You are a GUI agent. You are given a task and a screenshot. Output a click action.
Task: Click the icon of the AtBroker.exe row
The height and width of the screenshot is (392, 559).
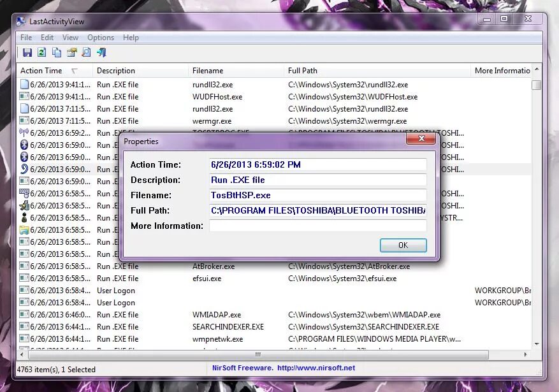point(24,266)
